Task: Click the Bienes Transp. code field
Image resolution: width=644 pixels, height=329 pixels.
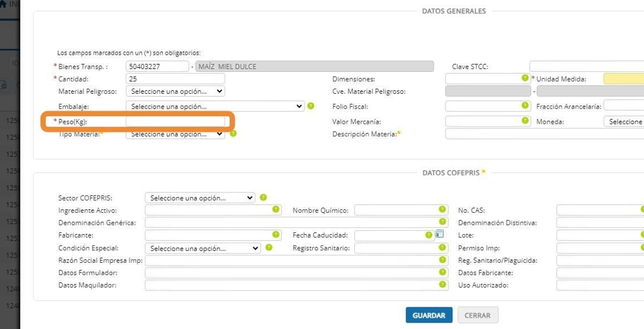Action: tap(158, 67)
